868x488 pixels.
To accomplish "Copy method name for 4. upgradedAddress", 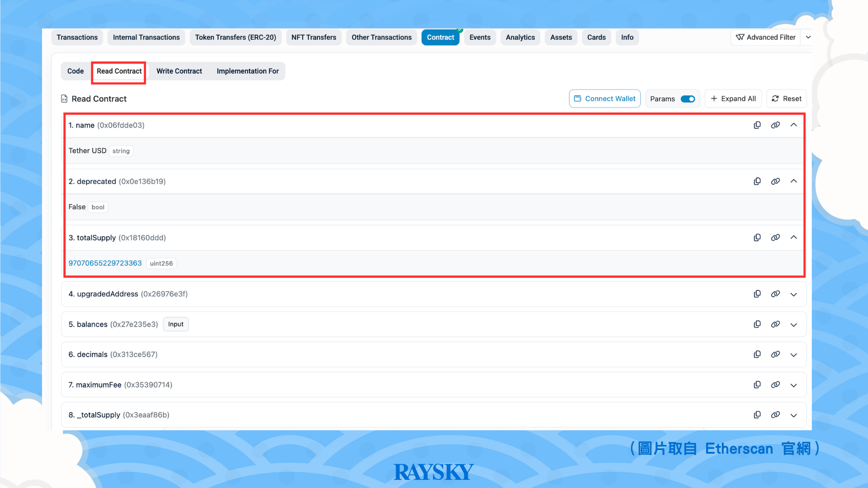I will click(x=757, y=294).
